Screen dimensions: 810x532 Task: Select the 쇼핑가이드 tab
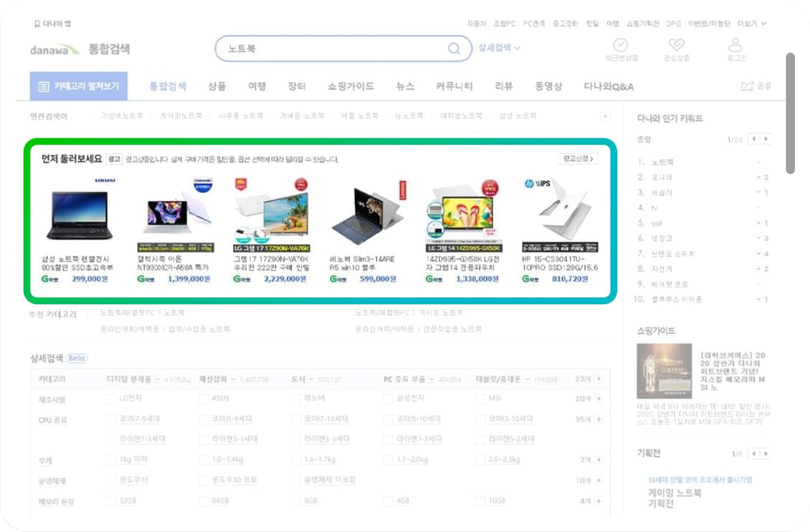[351, 86]
